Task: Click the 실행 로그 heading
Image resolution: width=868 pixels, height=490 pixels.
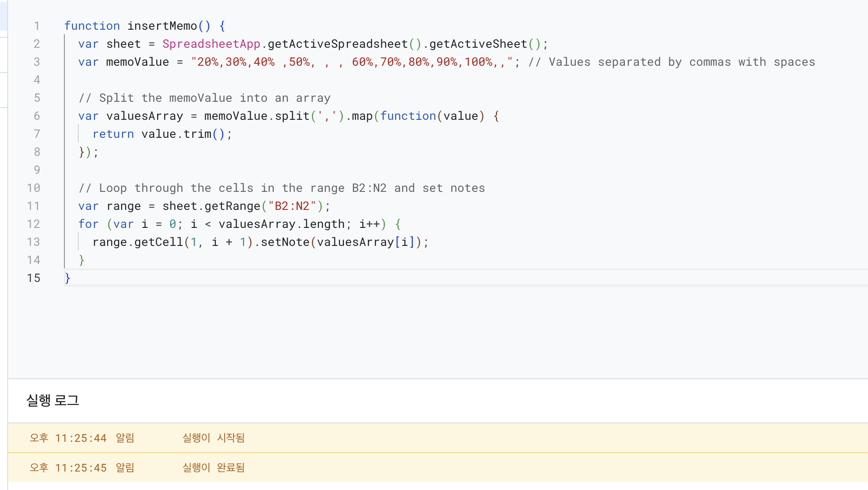Action: (x=53, y=400)
